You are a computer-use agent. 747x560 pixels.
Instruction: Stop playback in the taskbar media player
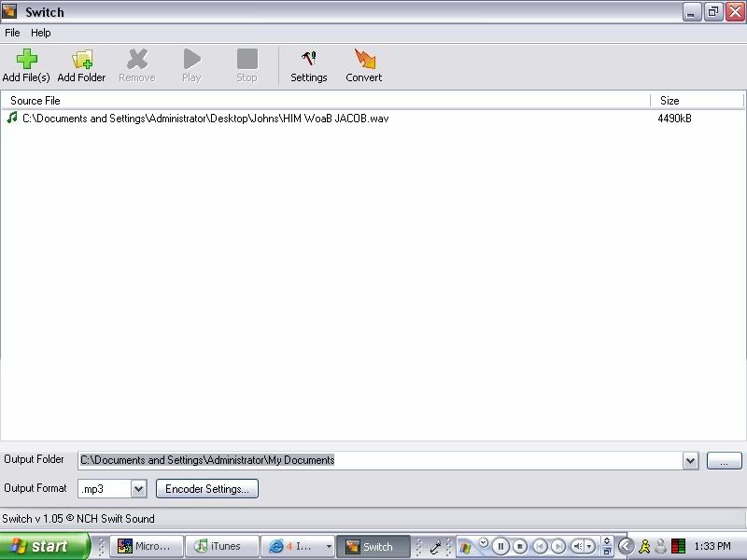pyautogui.click(x=520, y=546)
